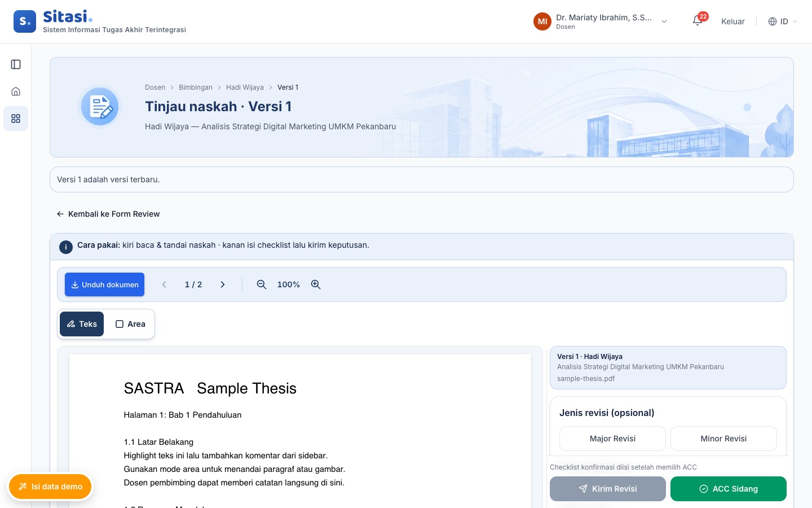Click the Jenis revisi (opsional) heading
Image resolution: width=812 pixels, height=508 pixels.
click(607, 413)
